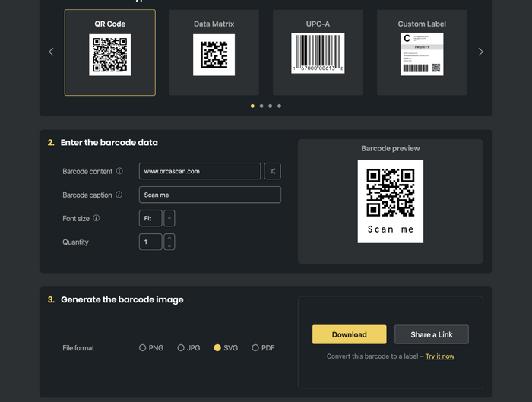Select the QR Code barcode type card

click(x=110, y=52)
